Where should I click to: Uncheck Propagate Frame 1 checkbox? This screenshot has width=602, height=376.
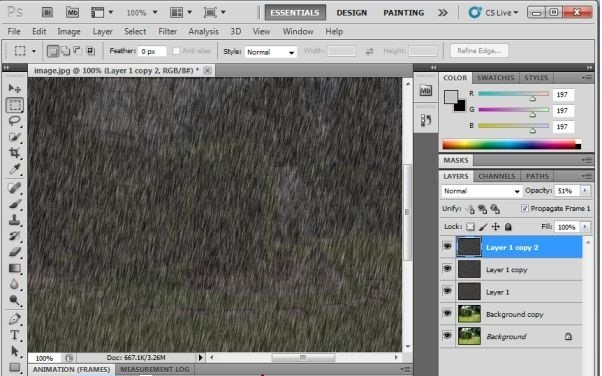524,208
